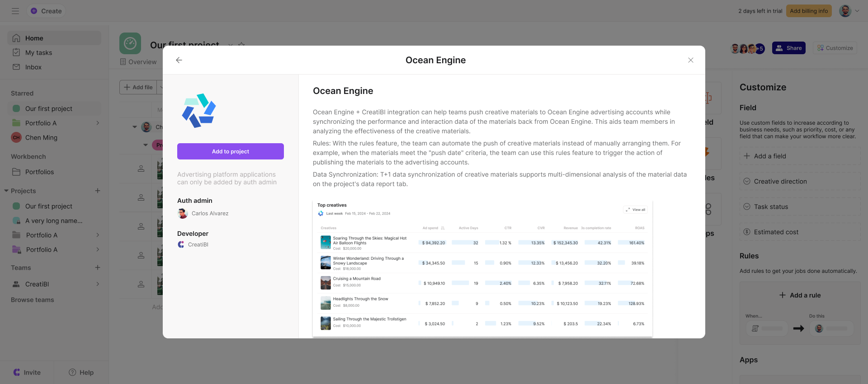Click the Ocean Engine logo
This screenshot has width=868, height=384.
pos(199,111)
